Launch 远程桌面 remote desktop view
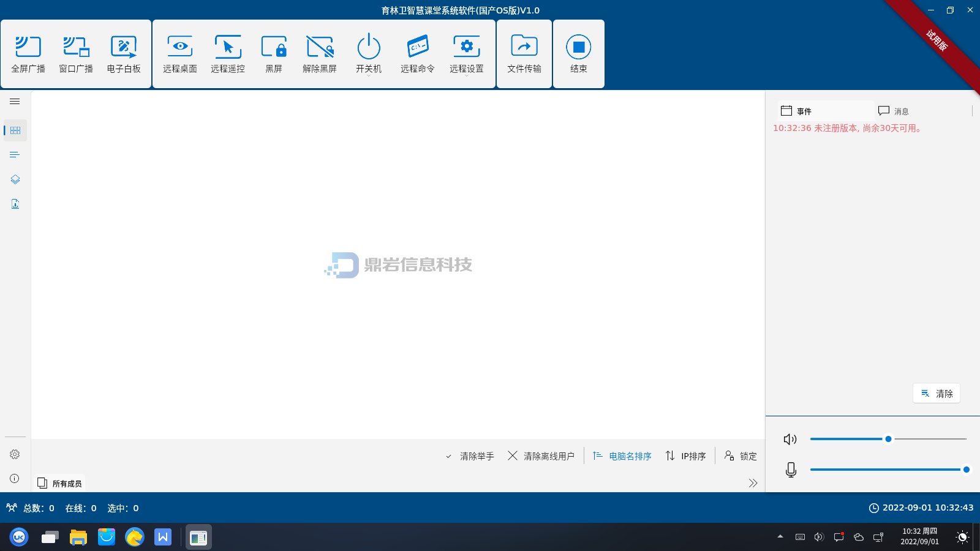980x551 pixels. pyautogui.click(x=180, y=54)
